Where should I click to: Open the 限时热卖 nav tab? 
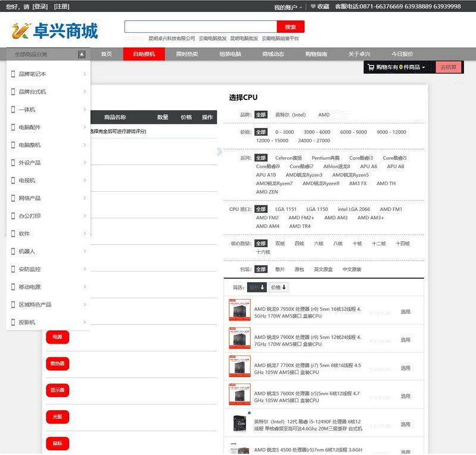[x=187, y=54]
